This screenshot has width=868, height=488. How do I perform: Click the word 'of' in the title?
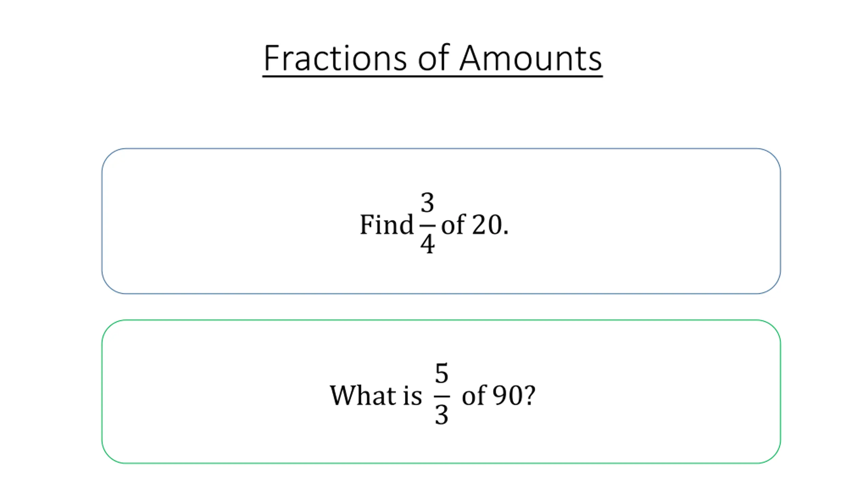click(x=433, y=58)
